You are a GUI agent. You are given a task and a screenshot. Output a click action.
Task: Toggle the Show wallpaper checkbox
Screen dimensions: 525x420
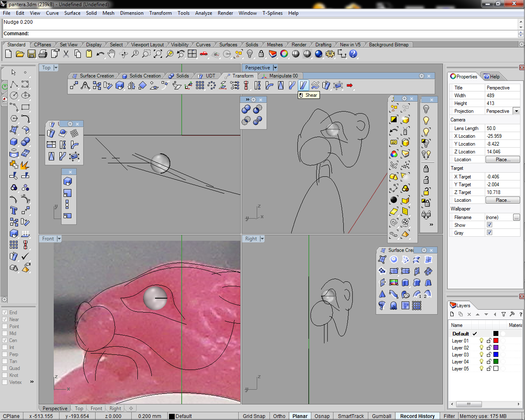[489, 225]
